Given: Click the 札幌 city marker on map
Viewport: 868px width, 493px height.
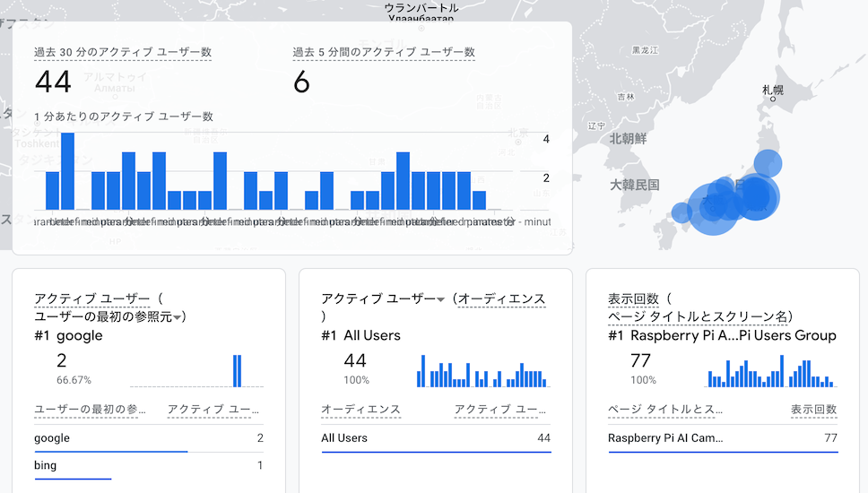Looking at the screenshot, I should pyautogui.click(x=771, y=99).
